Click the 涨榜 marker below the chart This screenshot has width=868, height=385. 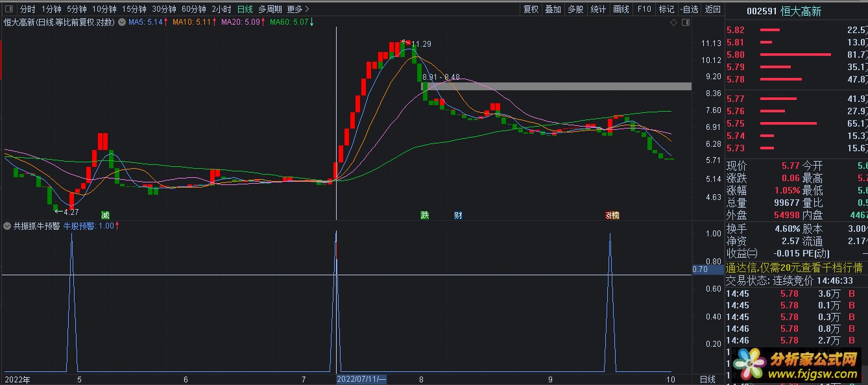(x=612, y=215)
